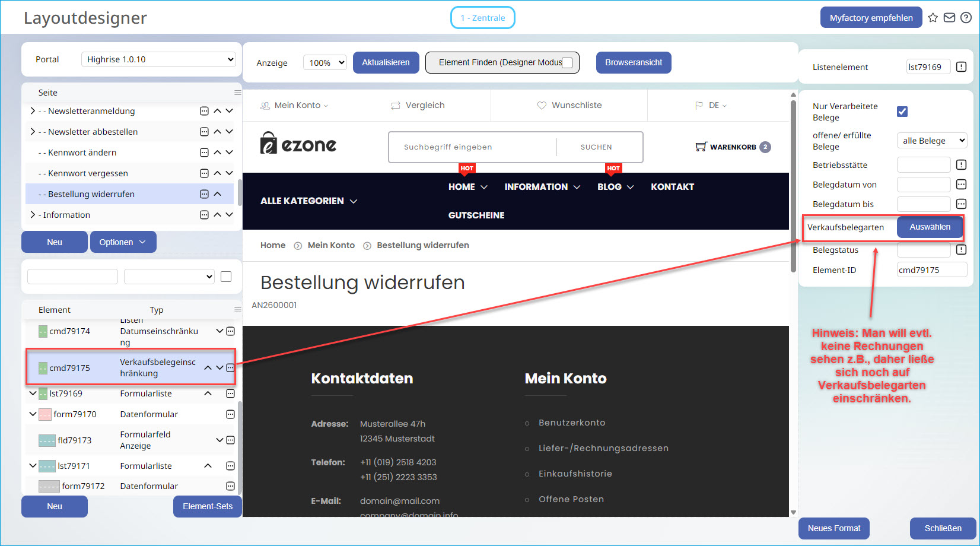980x546 pixels.
Task: Click KONTAKT menu item in preview
Action: pos(672,187)
